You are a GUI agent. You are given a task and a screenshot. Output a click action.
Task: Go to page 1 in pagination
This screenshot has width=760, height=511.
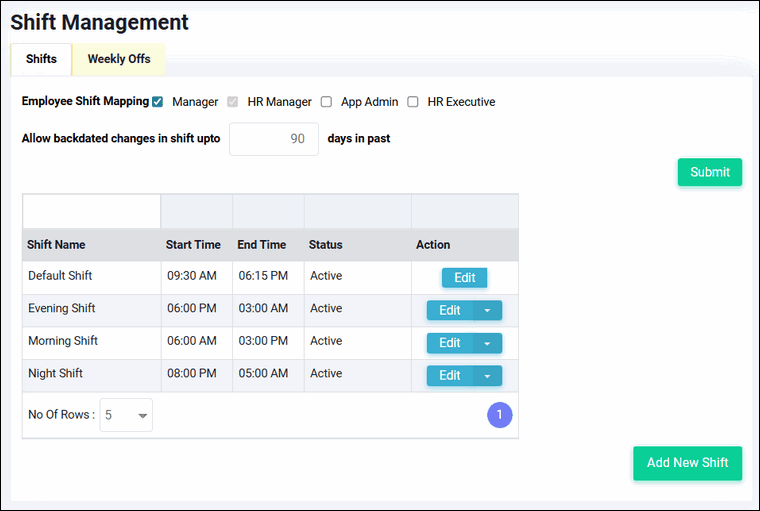(x=499, y=415)
